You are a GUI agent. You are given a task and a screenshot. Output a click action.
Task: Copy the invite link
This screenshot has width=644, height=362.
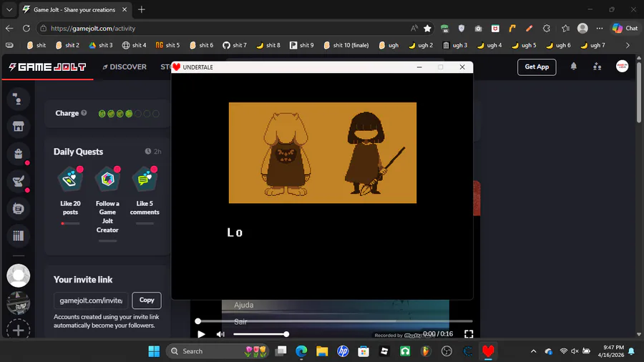(x=147, y=300)
